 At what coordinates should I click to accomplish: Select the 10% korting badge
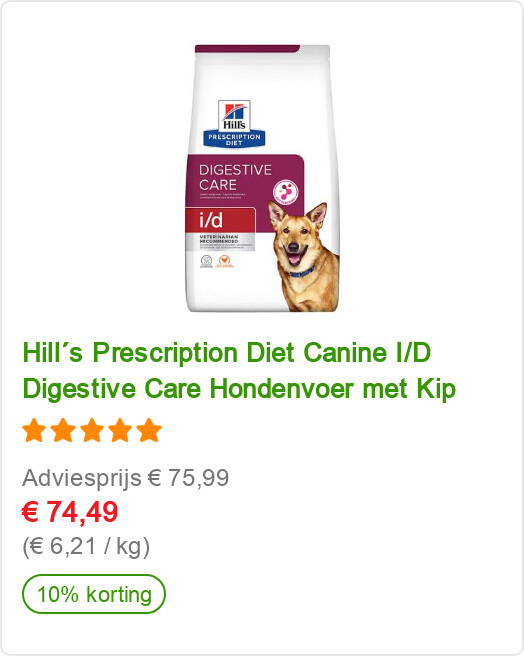coord(94,594)
